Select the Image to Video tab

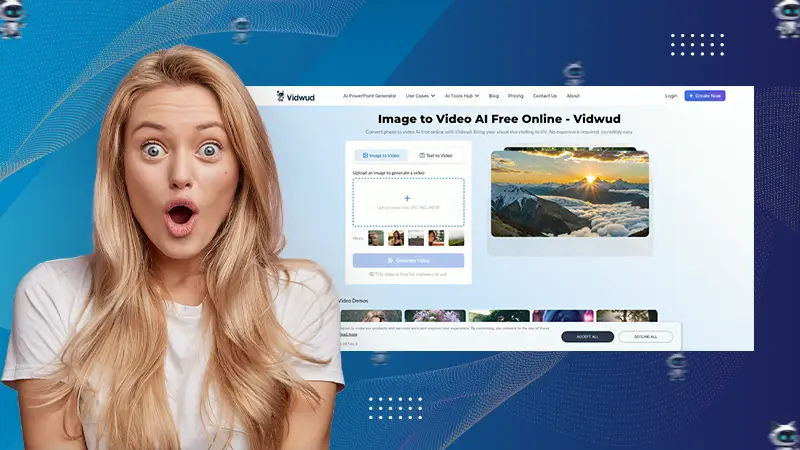(381, 156)
